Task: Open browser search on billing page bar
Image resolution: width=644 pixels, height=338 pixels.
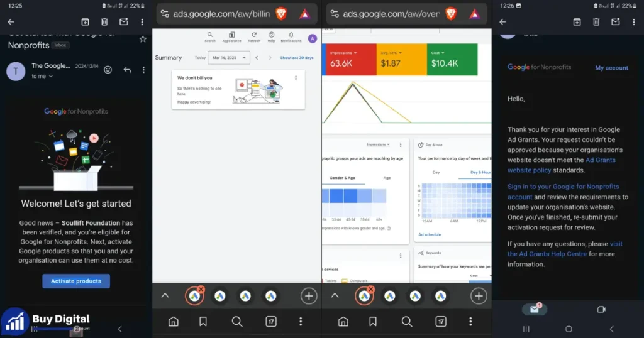Action: 237,322
